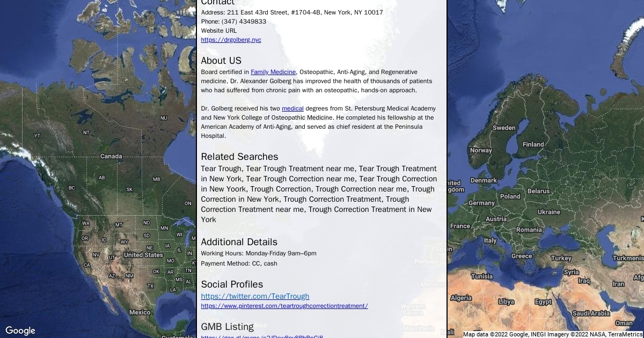Click the map data attribution text
The width and height of the screenshot is (644, 338).
(553, 334)
